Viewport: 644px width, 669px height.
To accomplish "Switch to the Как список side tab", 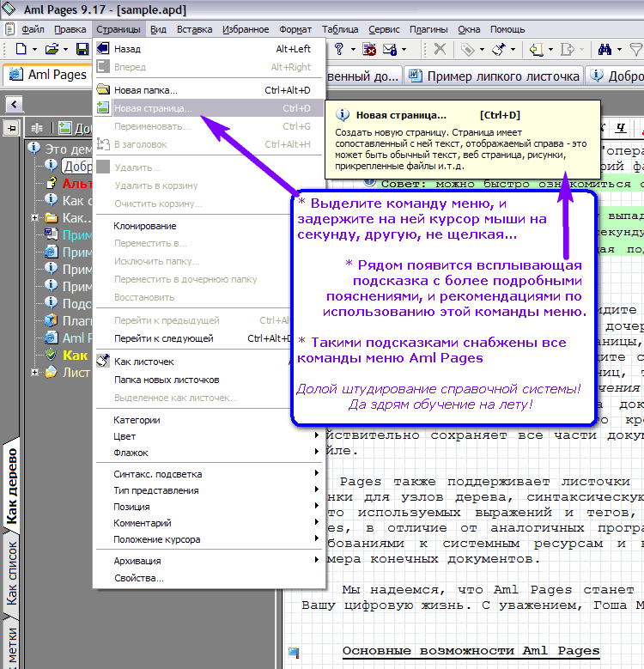I will click(x=11, y=573).
